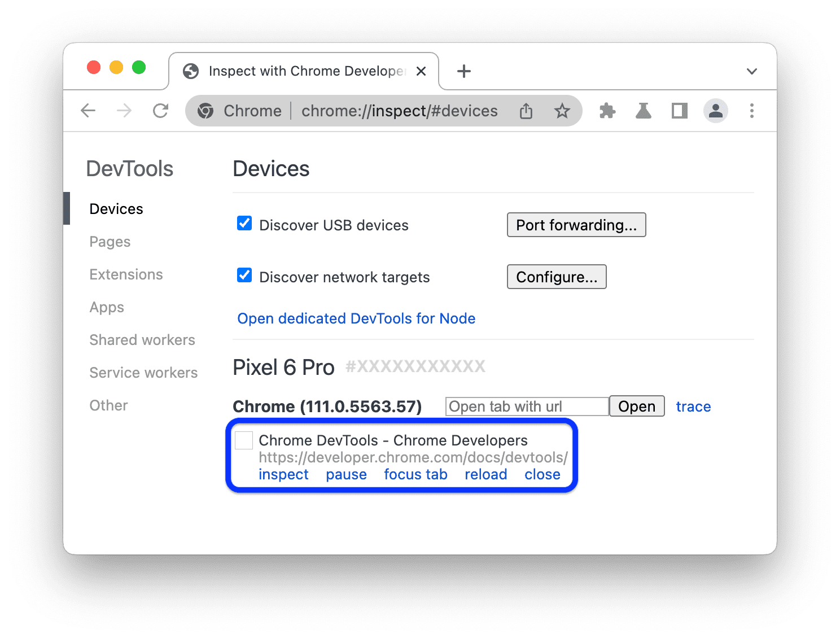Open Chrome Labs beaker icon
The height and width of the screenshot is (638, 840).
(x=643, y=111)
